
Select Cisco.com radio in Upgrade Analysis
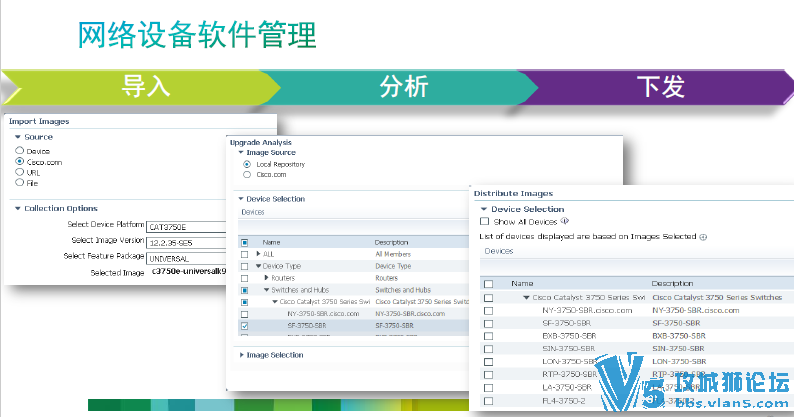(x=247, y=174)
